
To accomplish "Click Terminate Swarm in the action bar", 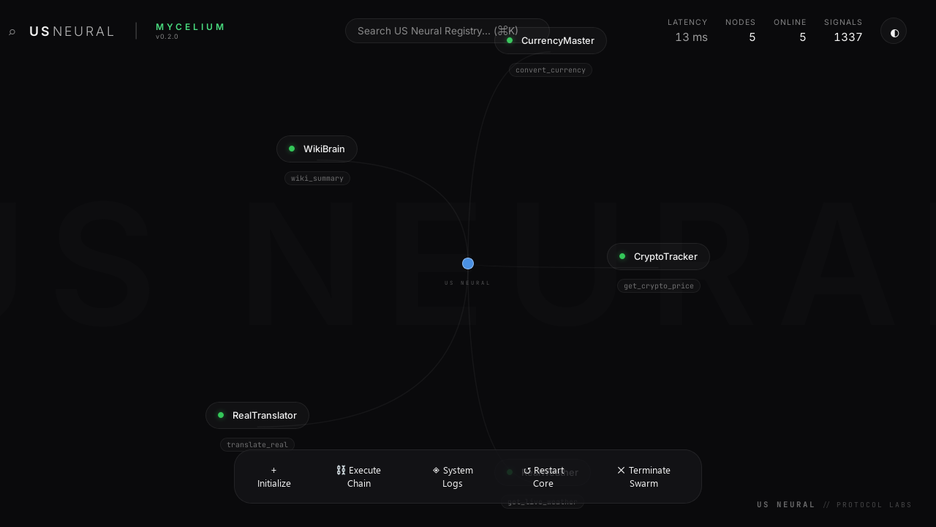I will pyautogui.click(x=644, y=476).
